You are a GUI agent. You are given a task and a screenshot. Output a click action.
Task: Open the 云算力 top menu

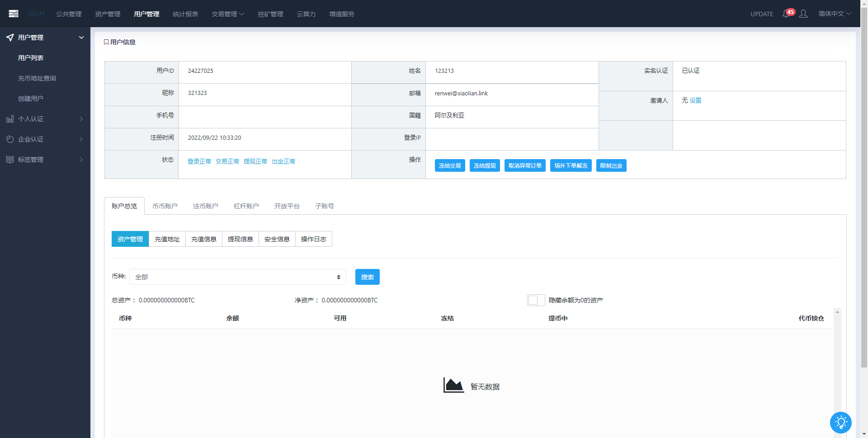306,14
